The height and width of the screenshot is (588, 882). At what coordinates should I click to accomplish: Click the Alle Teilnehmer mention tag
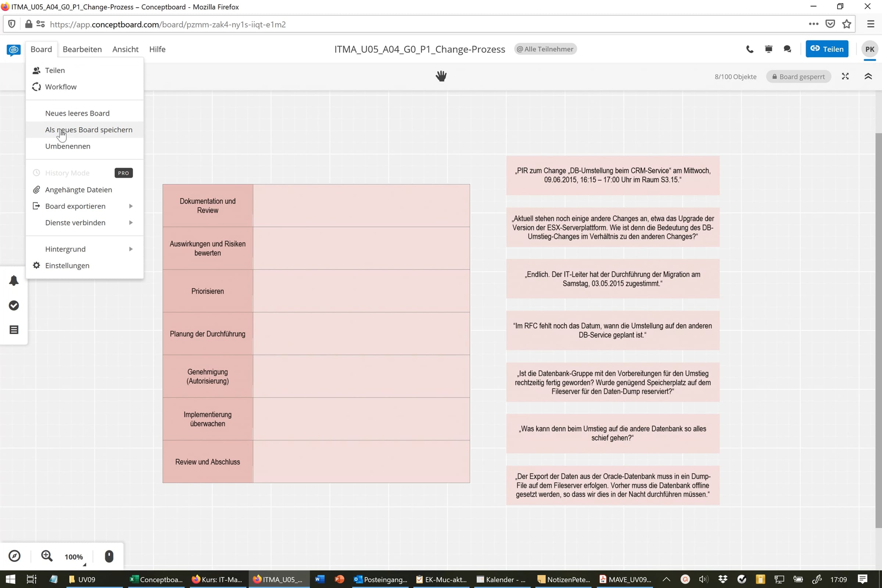point(545,49)
